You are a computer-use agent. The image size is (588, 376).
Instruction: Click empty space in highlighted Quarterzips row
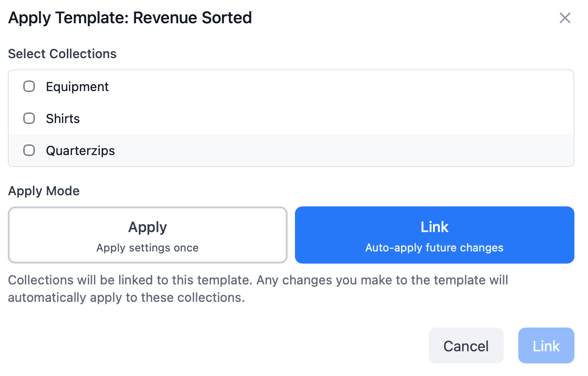click(339, 151)
